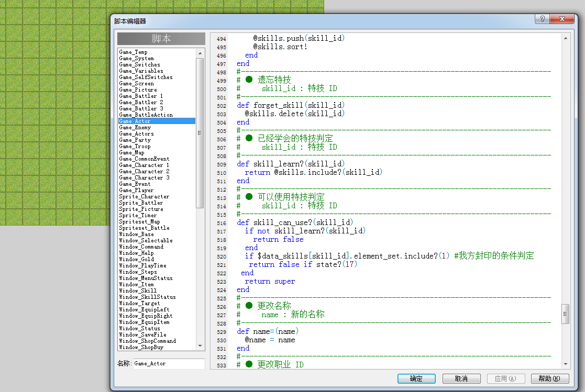Select Window_Status script
Viewport: 585px width, 392px height.
point(157,329)
